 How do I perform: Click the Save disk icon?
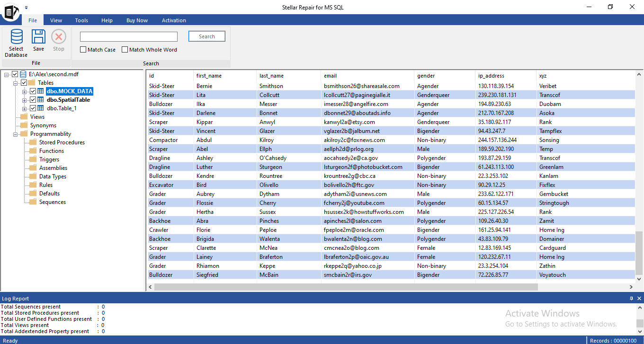pyautogui.click(x=38, y=37)
